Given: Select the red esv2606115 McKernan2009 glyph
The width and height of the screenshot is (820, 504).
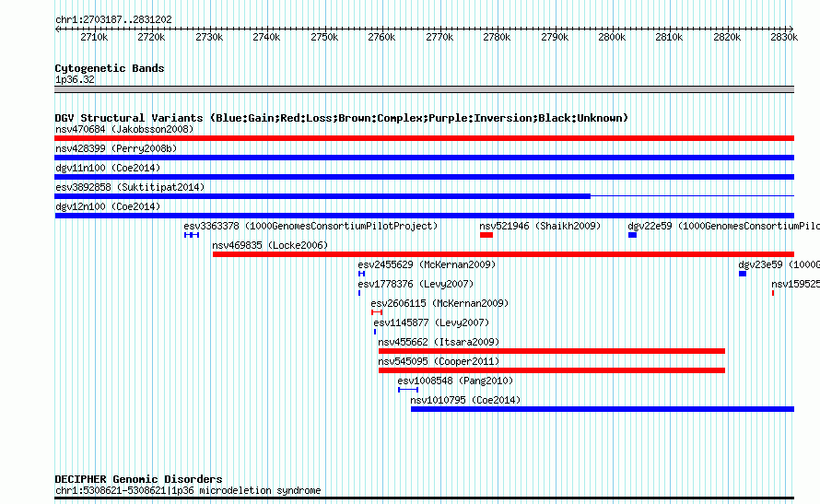Looking at the screenshot, I should pyautogui.click(x=377, y=312).
